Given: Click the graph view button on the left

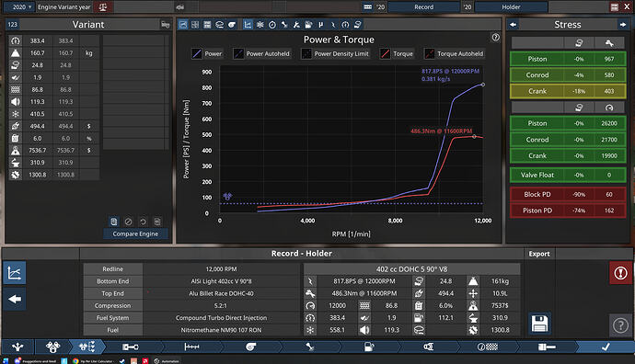Looking at the screenshot, I should tap(15, 273).
